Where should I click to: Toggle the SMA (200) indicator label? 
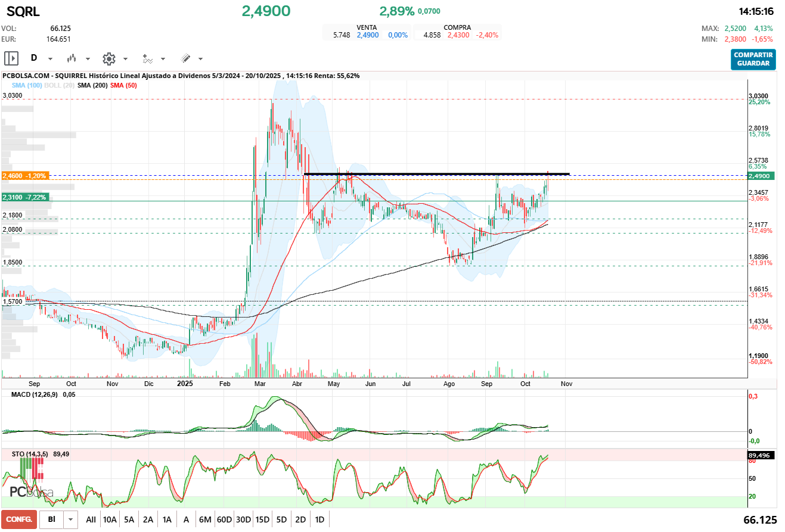click(92, 86)
